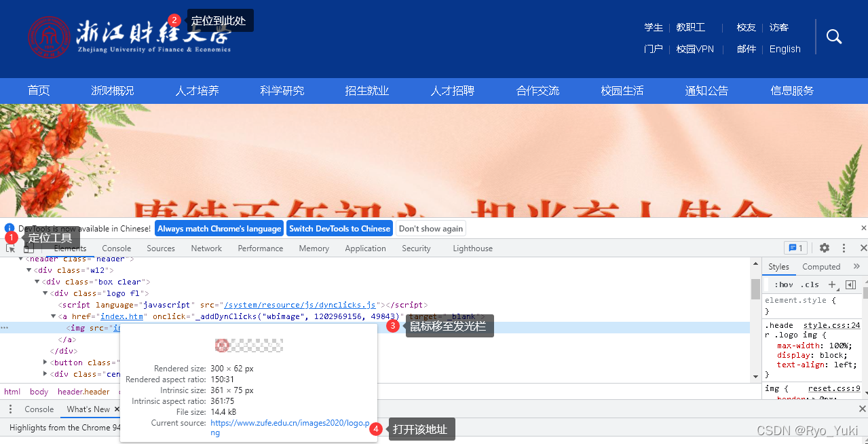Open the Network tab
This screenshot has height=444, width=868.
point(206,248)
